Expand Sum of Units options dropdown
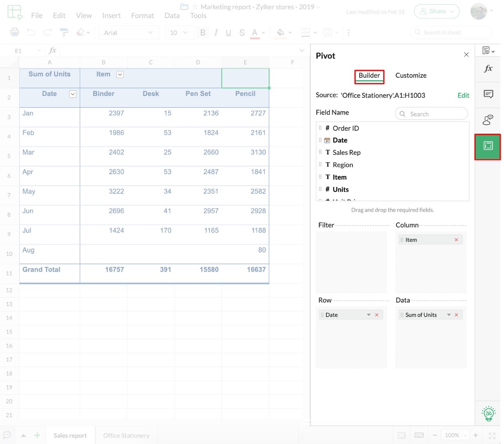 pos(449,315)
